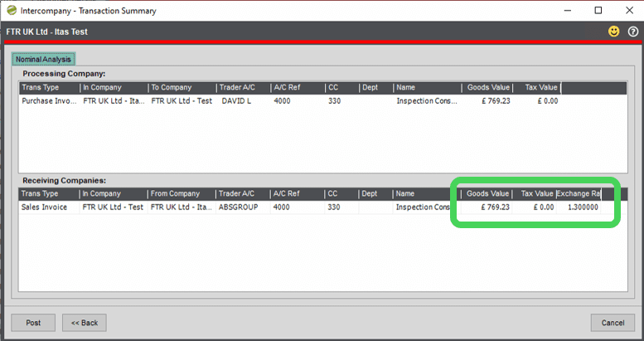Click Processing Company Trader A/C header
Image resolution: width=644 pixels, height=341 pixels.
244,88
